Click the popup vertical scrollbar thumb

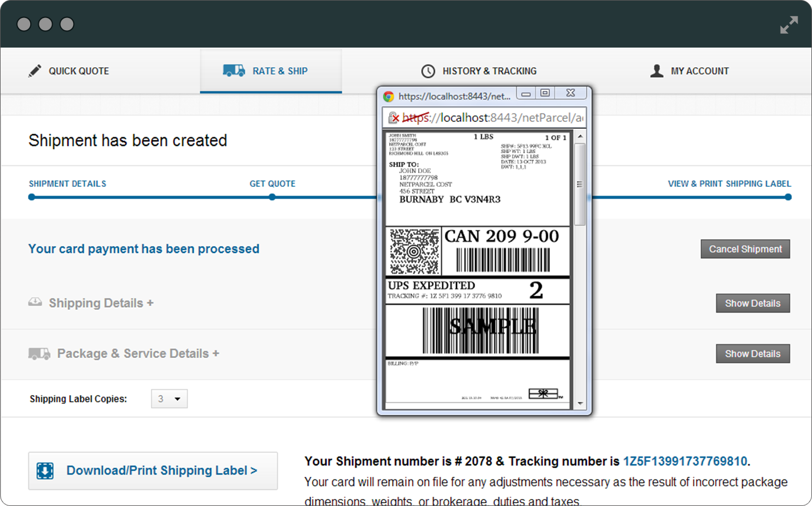[x=580, y=184]
